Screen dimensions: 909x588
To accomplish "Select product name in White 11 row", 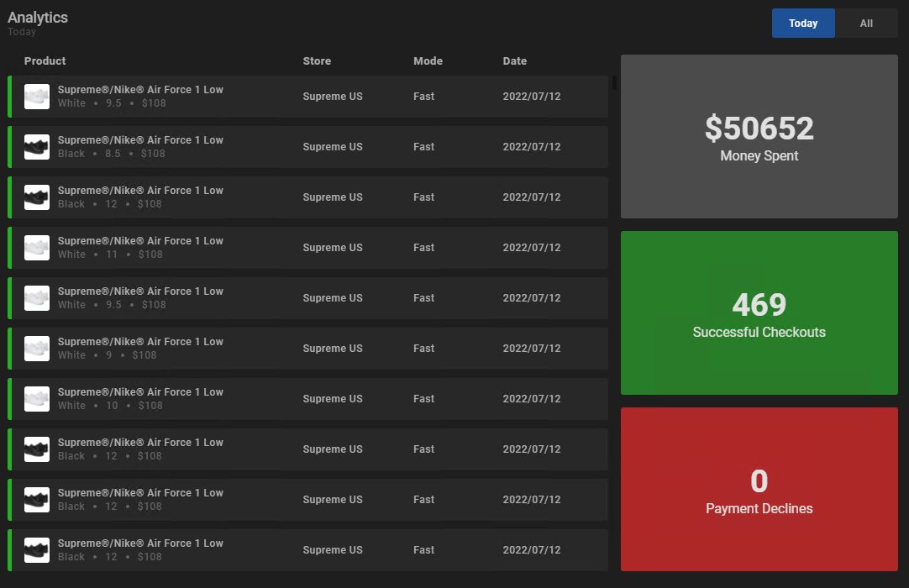I will point(140,240).
